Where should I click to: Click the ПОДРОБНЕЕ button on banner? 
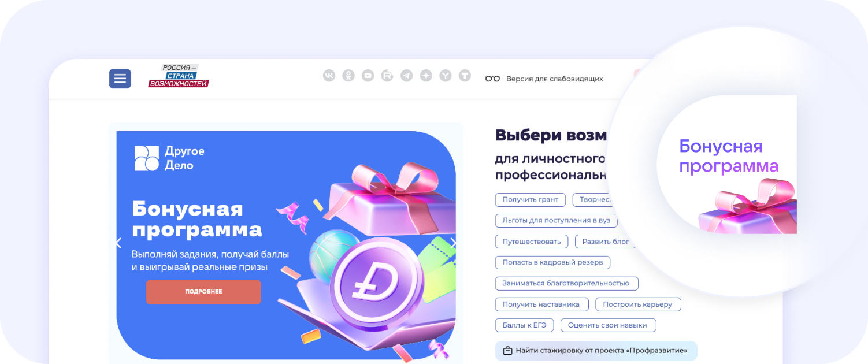point(203,292)
